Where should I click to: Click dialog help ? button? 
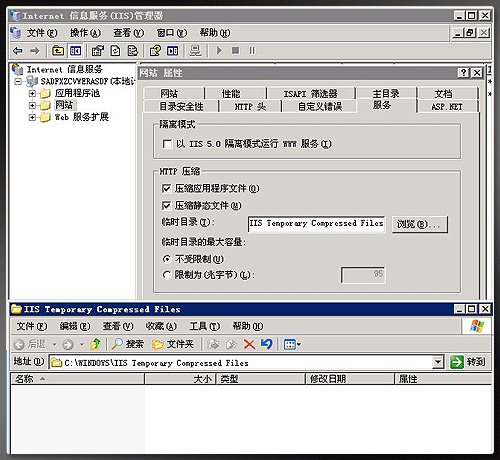[463, 73]
